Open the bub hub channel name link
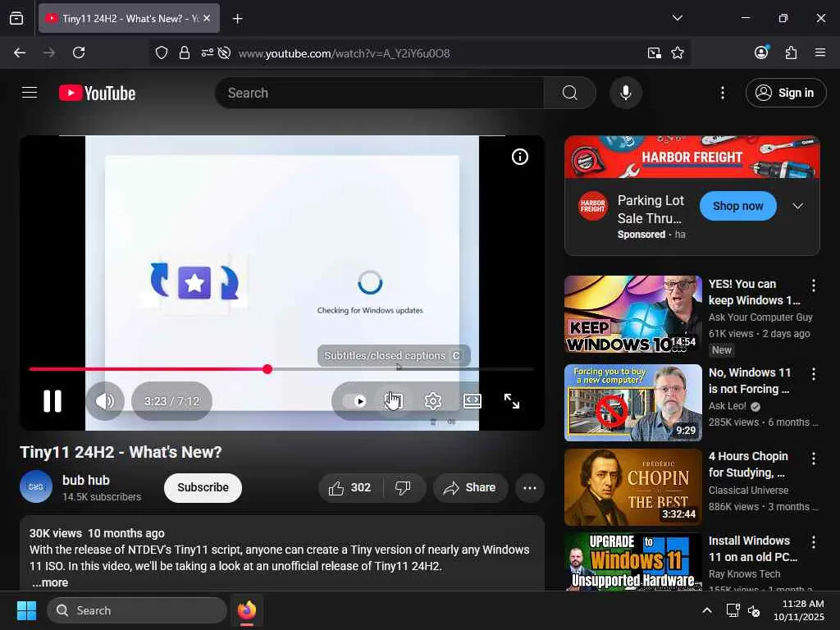Viewport: 840px width, 630px height. (85, 480)
